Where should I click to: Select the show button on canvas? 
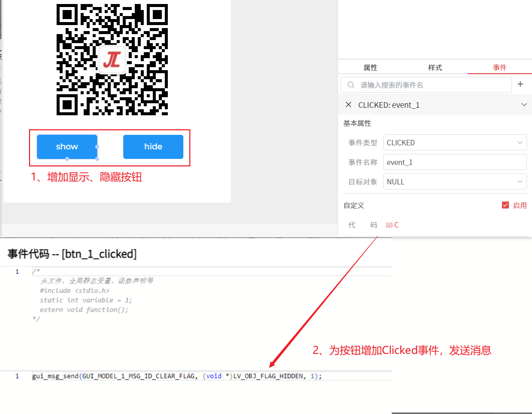tap(67, 146)
